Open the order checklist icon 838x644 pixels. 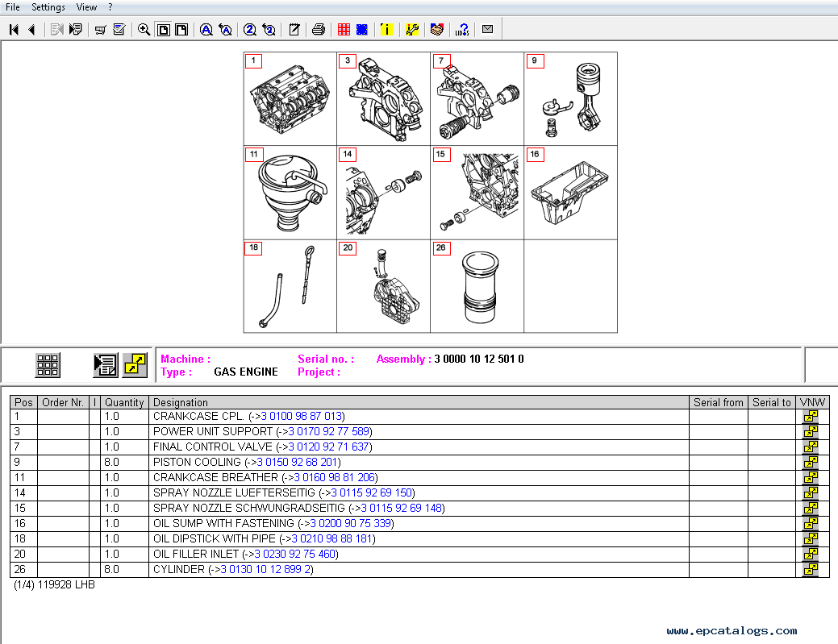(x=119, y=30)
